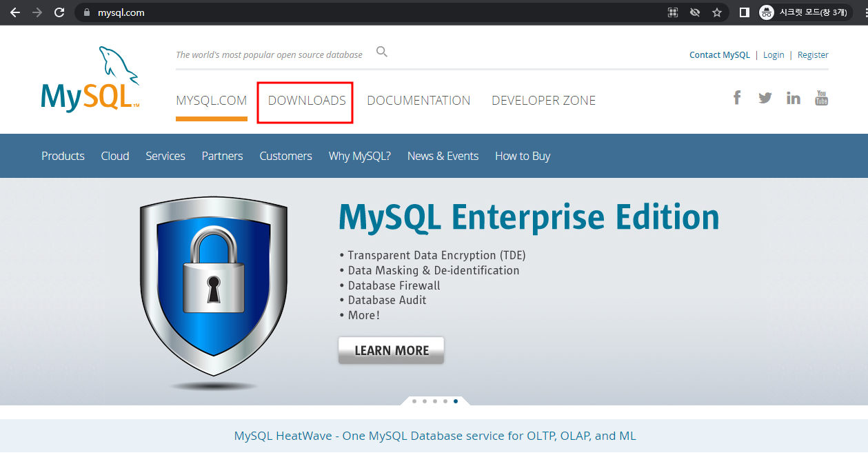
Task: Click the Data Masking & De-identification text
Action: pos(434,270)
